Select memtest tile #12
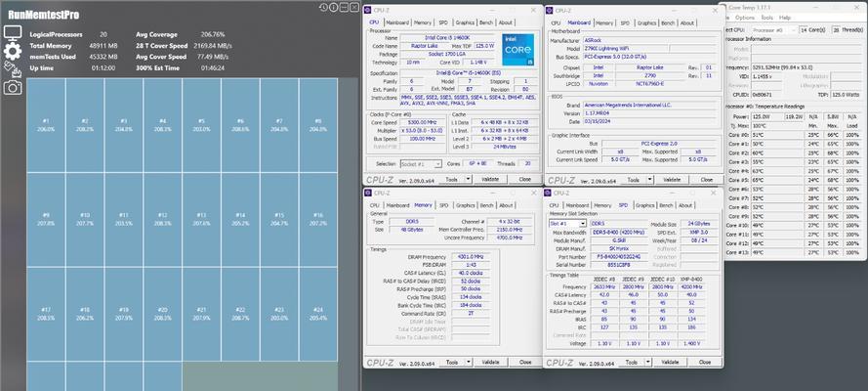Screen dimensions: 868x391 coord(163,219)
